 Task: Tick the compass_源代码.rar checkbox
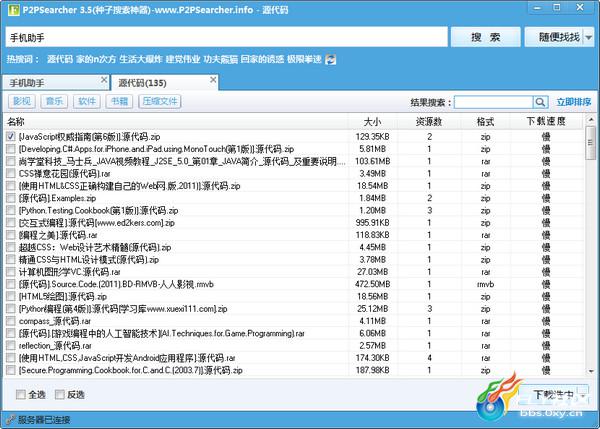pos(11,321)
